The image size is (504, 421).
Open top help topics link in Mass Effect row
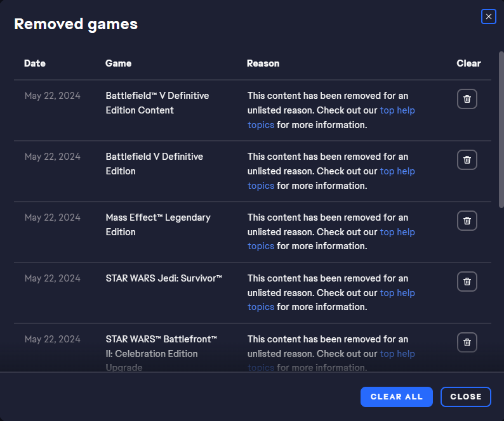(x=397, y=232)
